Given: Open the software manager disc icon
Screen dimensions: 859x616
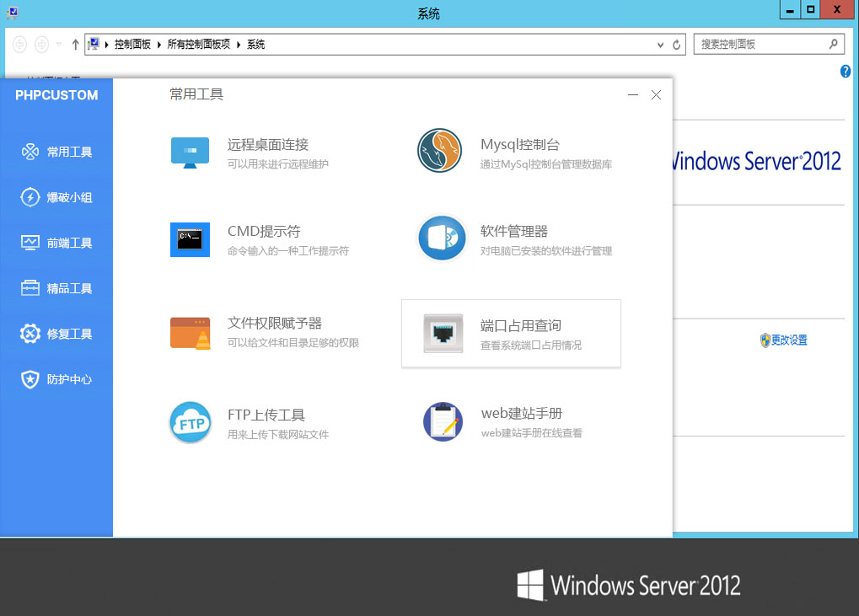Looking at the screenshot, I should click(442, 238).
